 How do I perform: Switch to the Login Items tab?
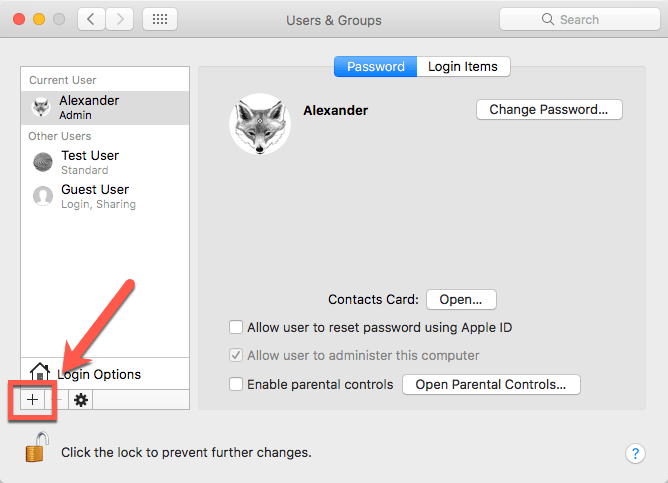(463, 67)
